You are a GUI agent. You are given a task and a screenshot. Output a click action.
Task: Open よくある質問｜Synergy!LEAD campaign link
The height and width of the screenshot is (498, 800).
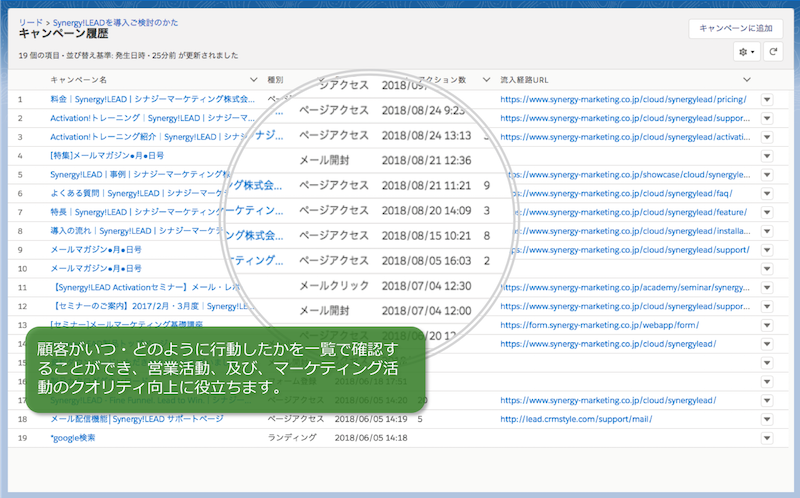pos(138,193)
